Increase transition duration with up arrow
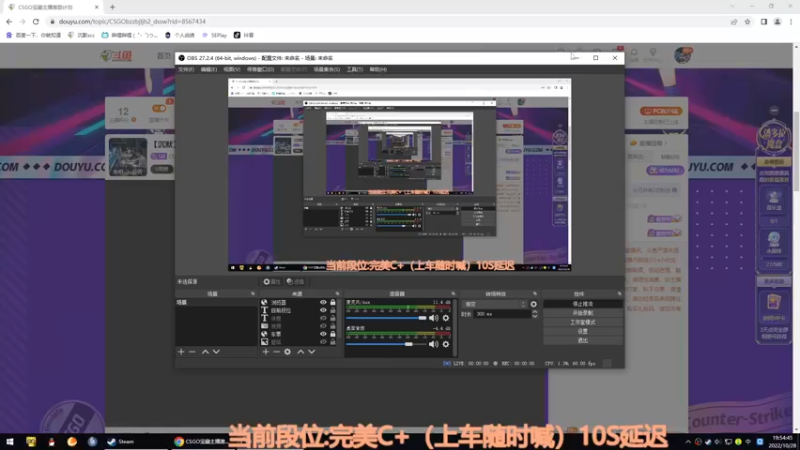Image resolution: width=800 pixels, height=450 pixels. 535,312
